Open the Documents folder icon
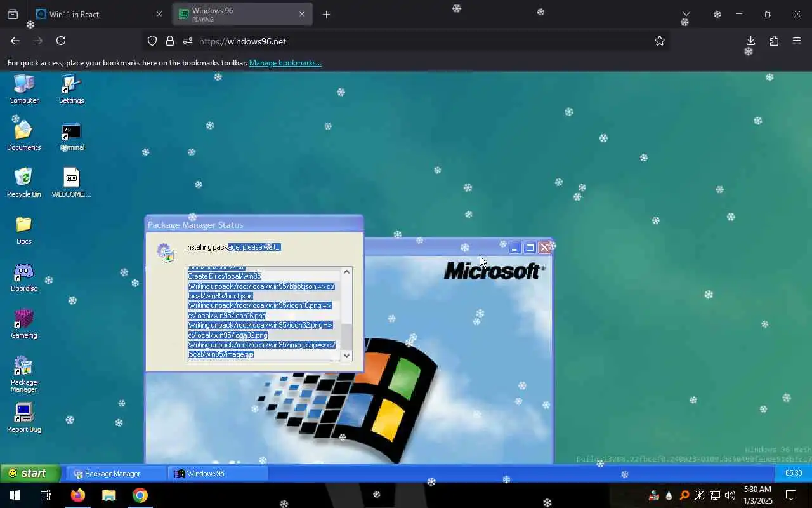The image size is (812, 508). [x=23, y=136]
